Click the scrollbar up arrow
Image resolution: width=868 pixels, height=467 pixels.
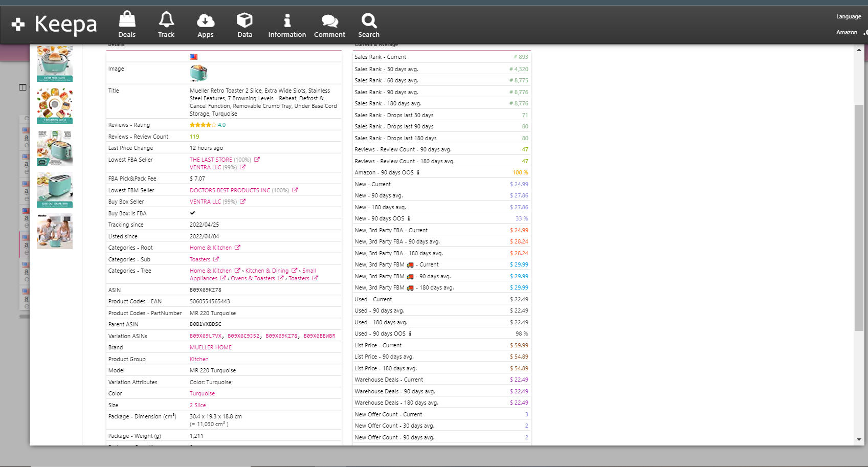(859, 50)
